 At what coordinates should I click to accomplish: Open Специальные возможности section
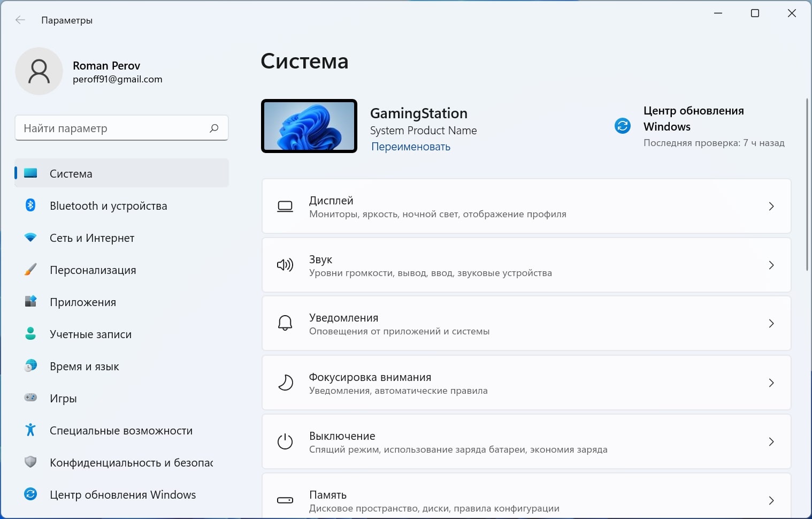coord(122,430)
